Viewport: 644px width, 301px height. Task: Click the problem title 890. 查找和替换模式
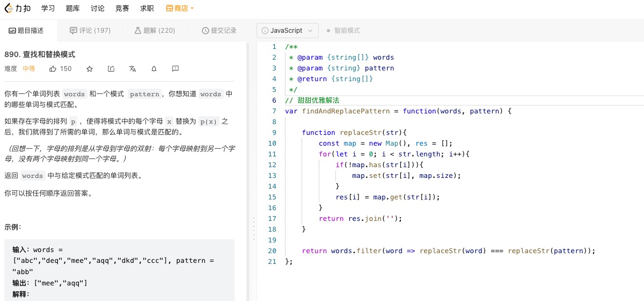(x=40, y=54)
